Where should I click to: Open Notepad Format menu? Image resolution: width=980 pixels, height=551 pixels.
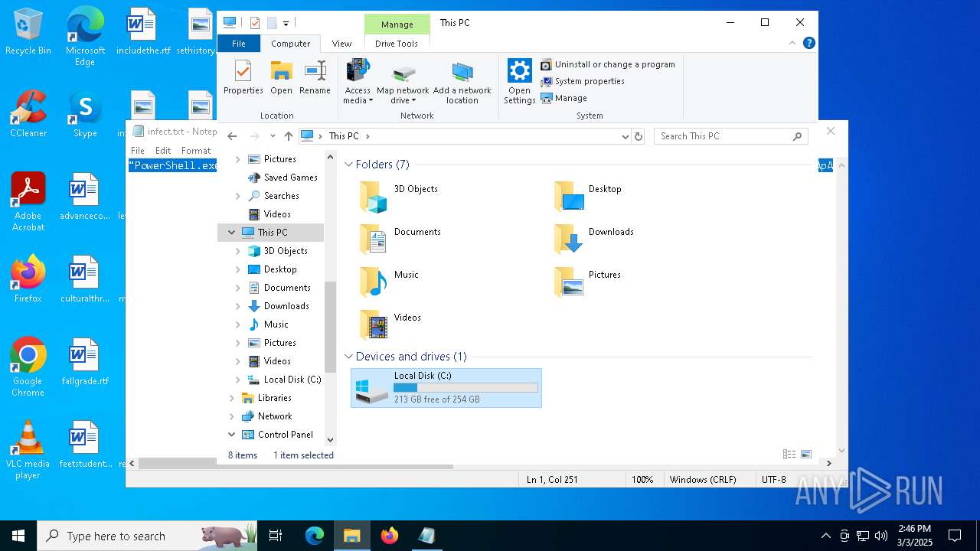[x=196, y=151]
